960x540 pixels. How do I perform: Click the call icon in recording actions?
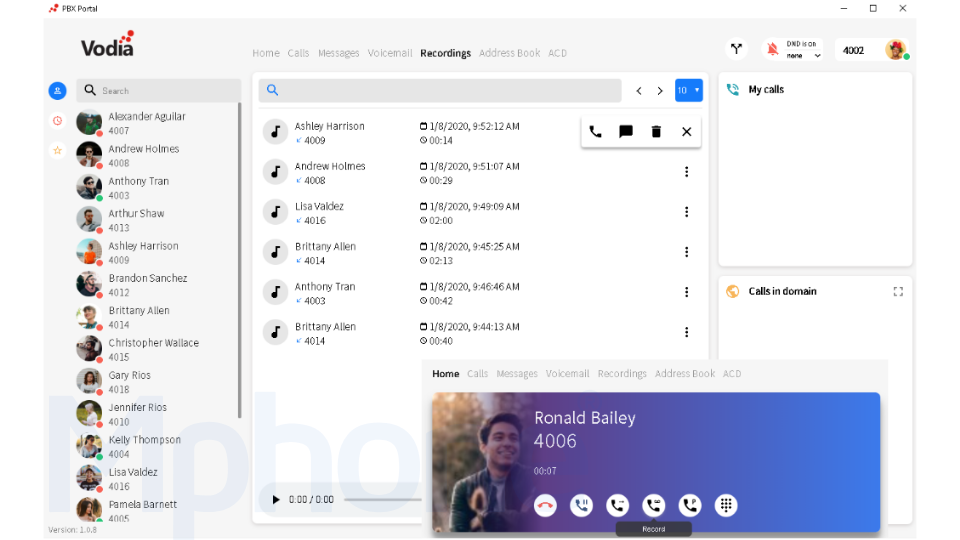pos(595,132)
